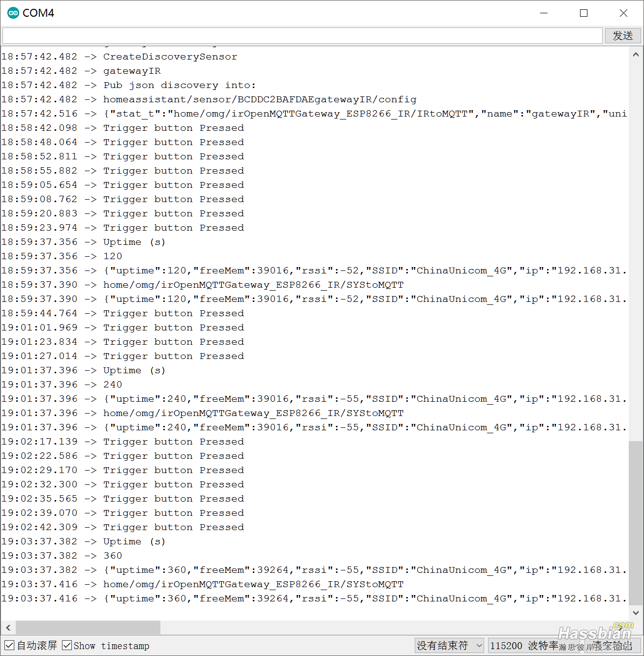Click Trigger button Pressed at 18:58:52.811
Screen dimensions: 644x656
[123, 156]
